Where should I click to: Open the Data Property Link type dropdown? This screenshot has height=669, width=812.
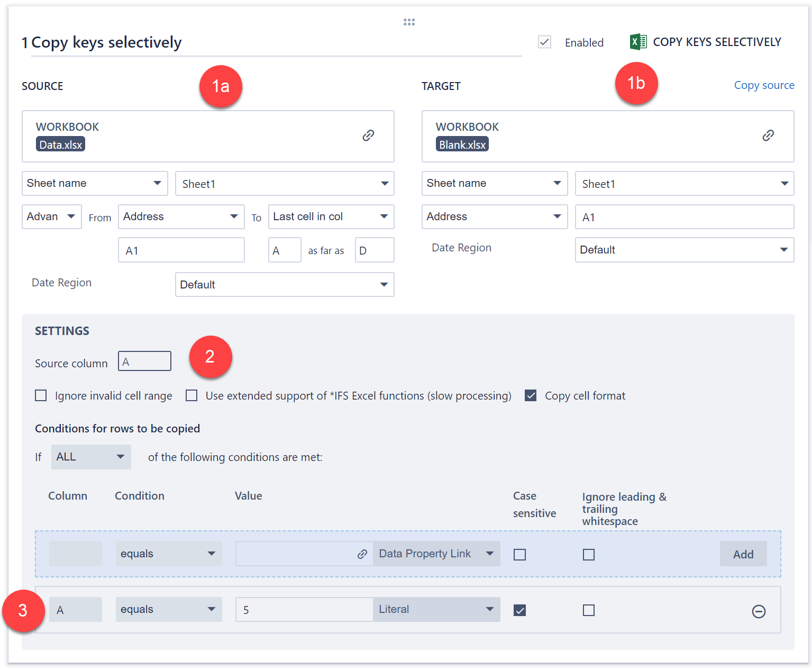pos(436,554)
